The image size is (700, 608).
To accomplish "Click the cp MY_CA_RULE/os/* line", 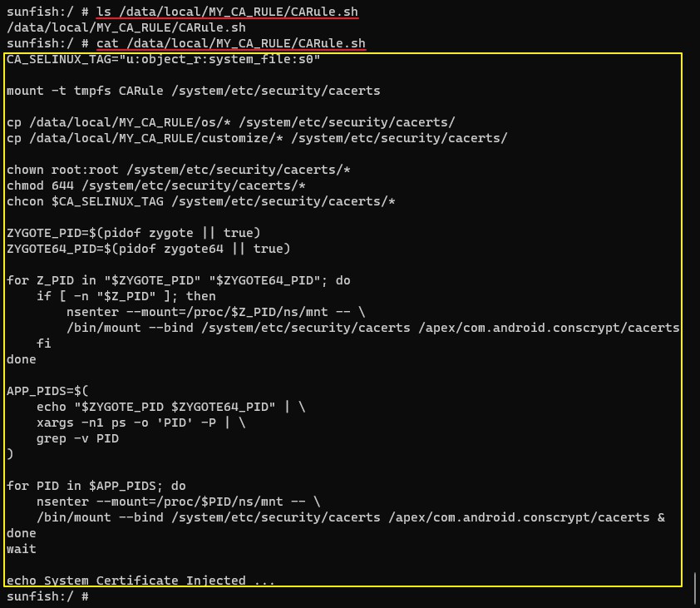I will click(231, 122).
